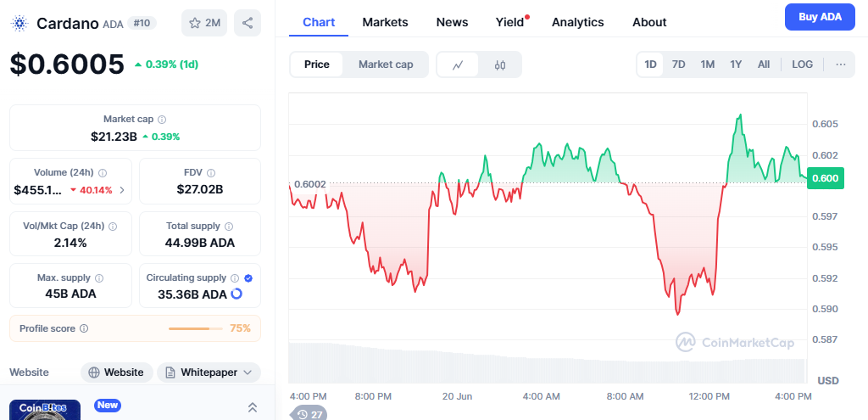Image resolution: width=868 pixels, height=420 pixels.
Task: Switch to candlestick chart view icon
Action: (x=500, y=64)
